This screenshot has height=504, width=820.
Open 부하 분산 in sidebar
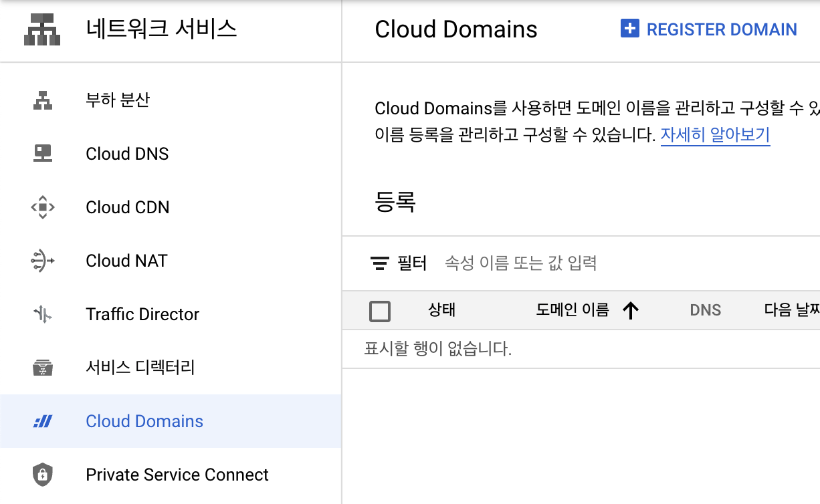point(171,100)
